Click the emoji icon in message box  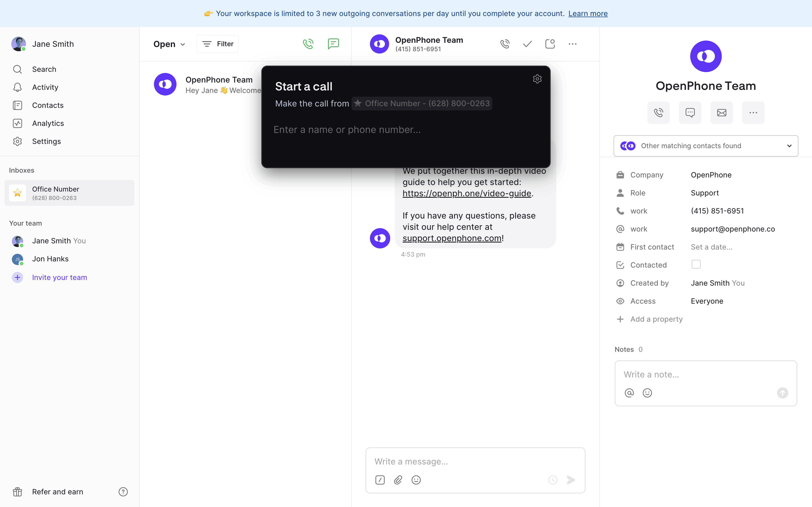click(x=416, y=480)
